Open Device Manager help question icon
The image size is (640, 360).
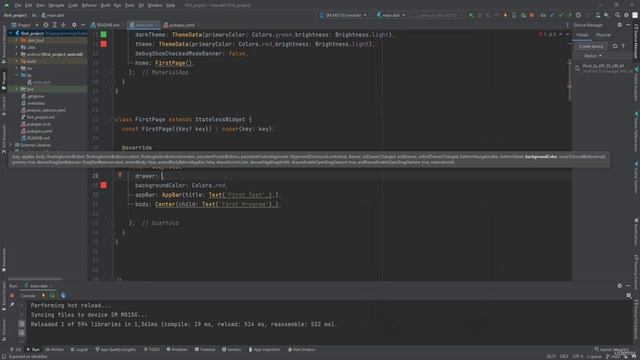tap(623, 46)
